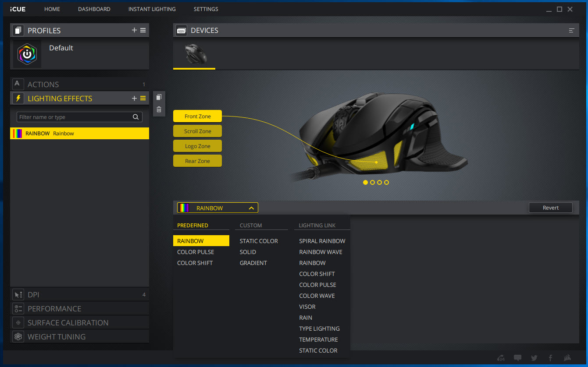The width and height of the screenshot is (588, 367).
Task: Click the Profiles stacked-pages icon
Action: coord(18,30)
